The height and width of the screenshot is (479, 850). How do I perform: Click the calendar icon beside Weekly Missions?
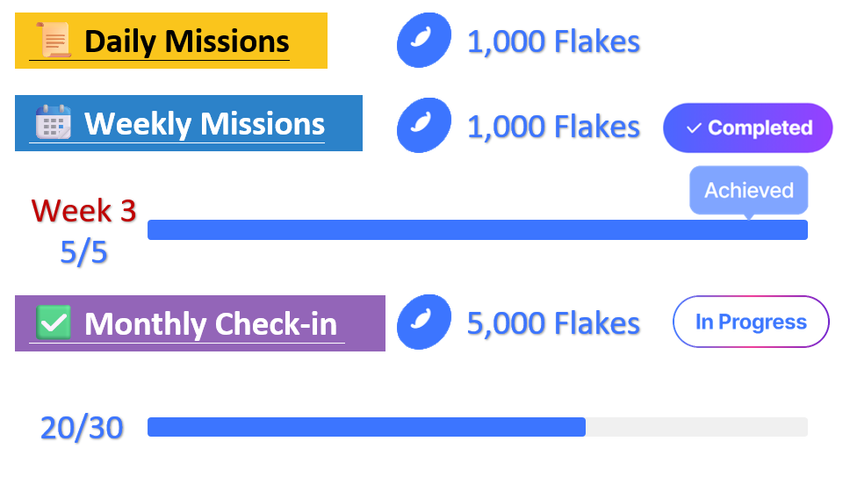53,123
